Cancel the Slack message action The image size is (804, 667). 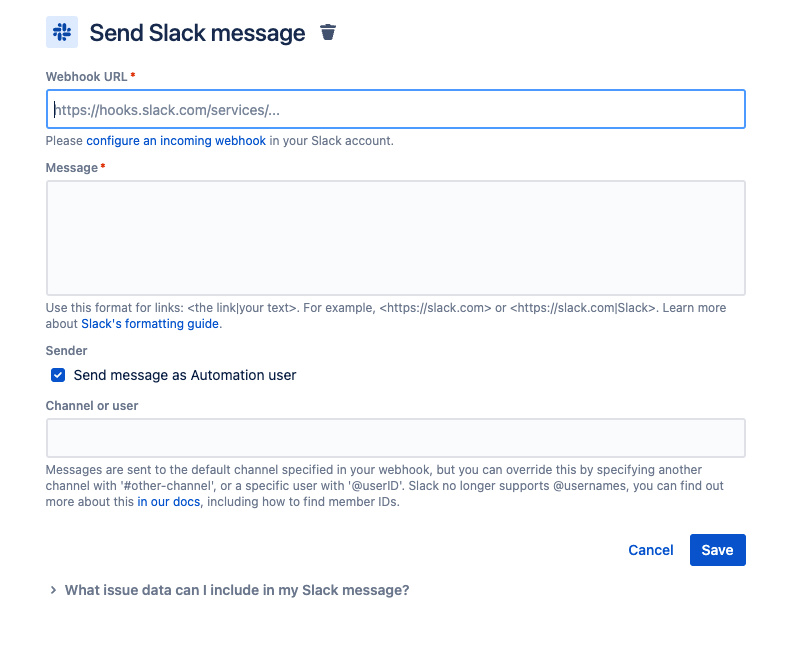click(x=651, y=550)
